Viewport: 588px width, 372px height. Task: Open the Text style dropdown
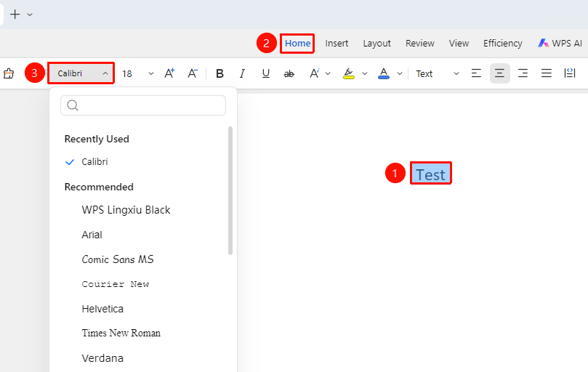click(437, 74)
